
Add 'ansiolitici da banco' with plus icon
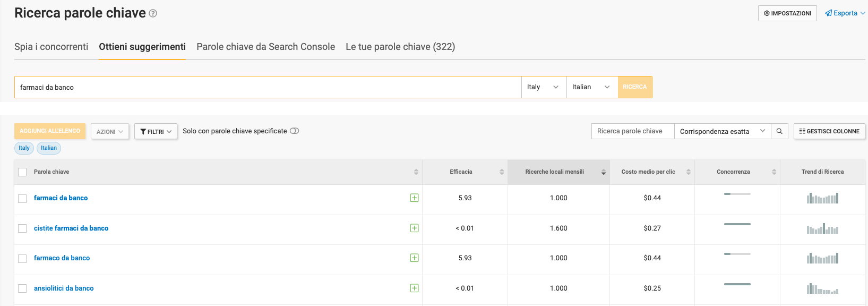pyautogui.click(x=415, y=288)
